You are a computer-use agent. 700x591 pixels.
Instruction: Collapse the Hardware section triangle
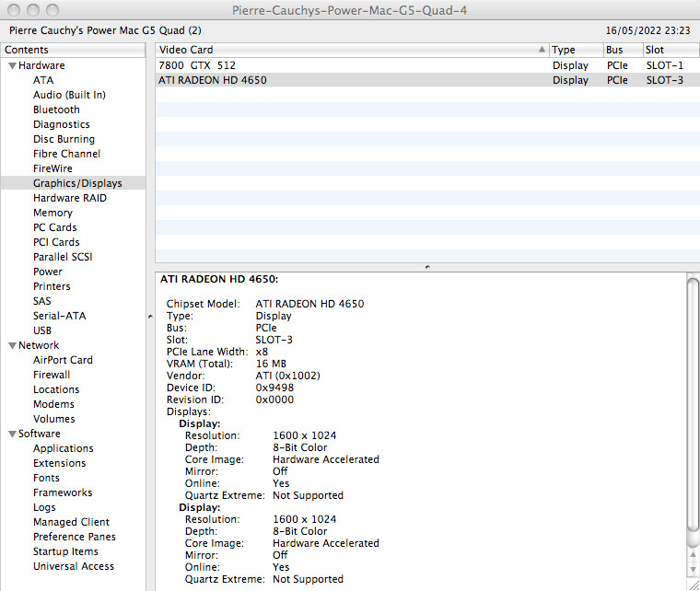(x=13, y=66)
